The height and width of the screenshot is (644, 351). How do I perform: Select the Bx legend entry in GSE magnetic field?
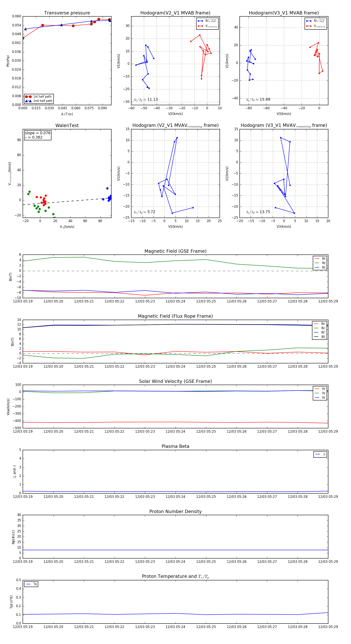click(x=320, y=259)
